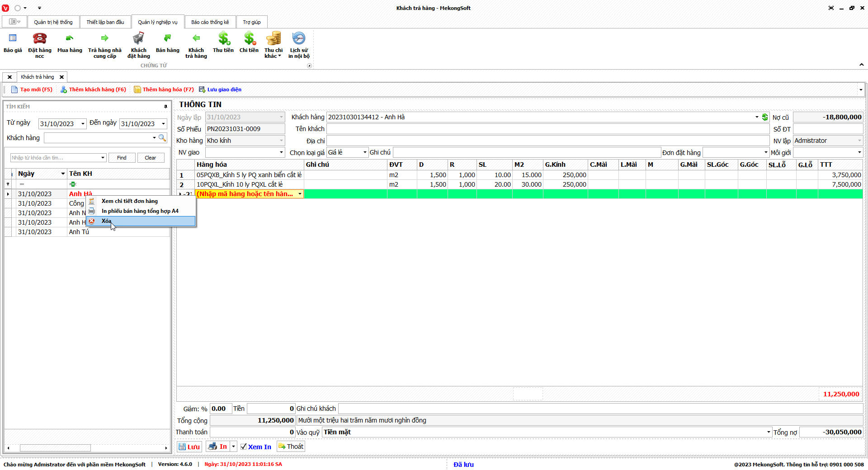The width and height of the screenshot is (868, 470).
Task: Open Khách đặt hàng shopping cart icon
Action: click(138, 39)
